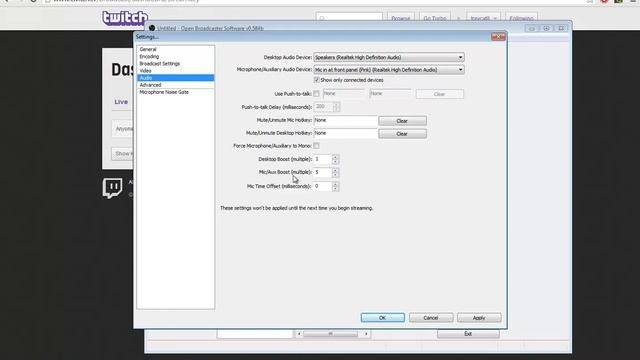Image resolution: width=640 pixels, height=360 pixels.
Task: Open Browse link on Twitch
Action: tap(400, 18)
